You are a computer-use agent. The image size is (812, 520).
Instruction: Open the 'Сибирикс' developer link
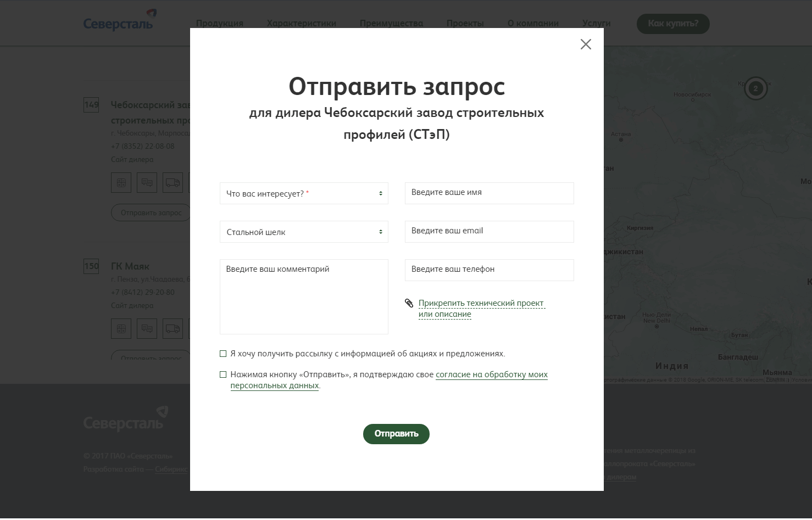coord(171,469)
